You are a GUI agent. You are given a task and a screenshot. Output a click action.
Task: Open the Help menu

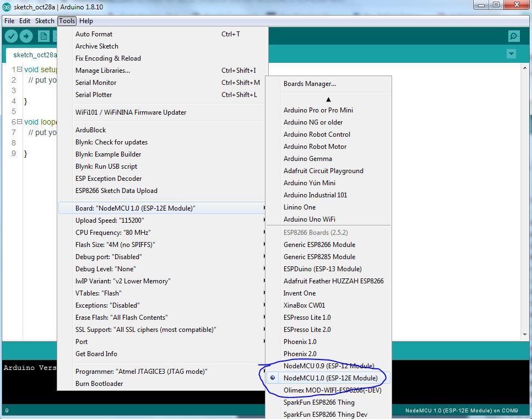click(86, 21)
